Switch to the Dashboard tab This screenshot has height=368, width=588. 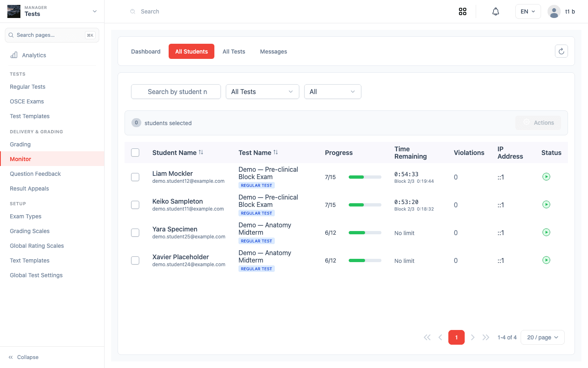(146, 52)
